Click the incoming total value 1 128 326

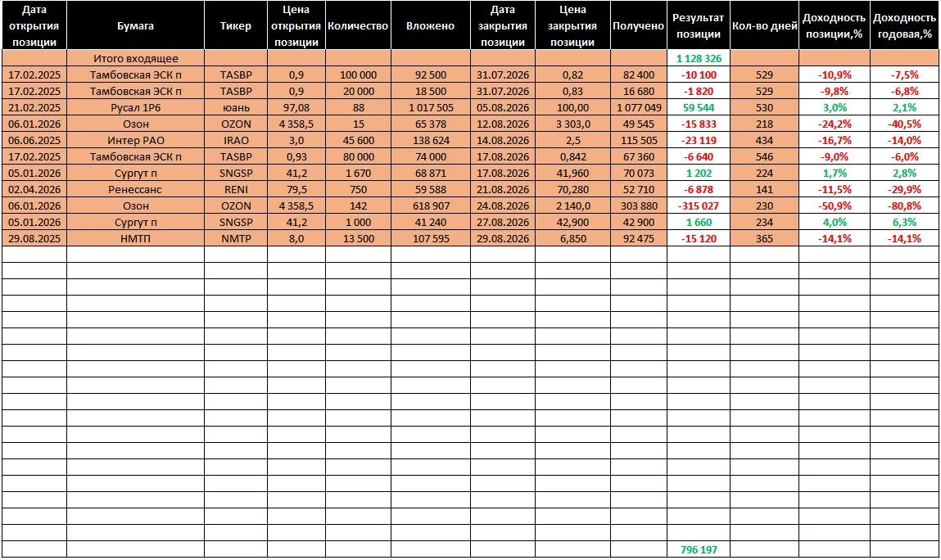(699, 59)
